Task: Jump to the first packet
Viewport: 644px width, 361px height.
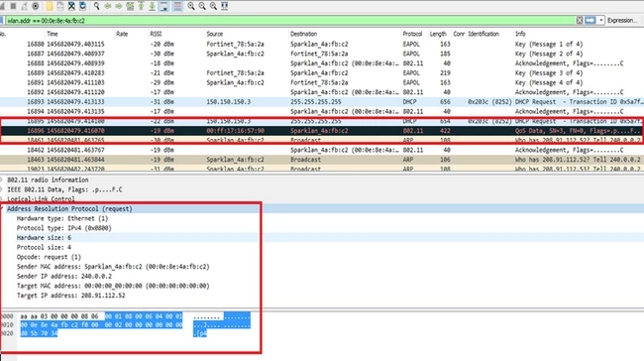Action: pos(142,6)
